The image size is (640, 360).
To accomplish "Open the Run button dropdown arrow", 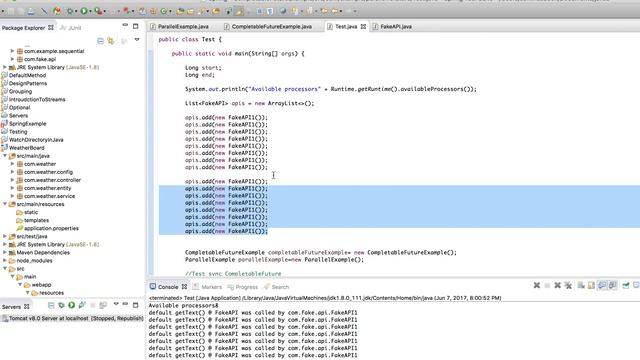I will click(90, 11).
